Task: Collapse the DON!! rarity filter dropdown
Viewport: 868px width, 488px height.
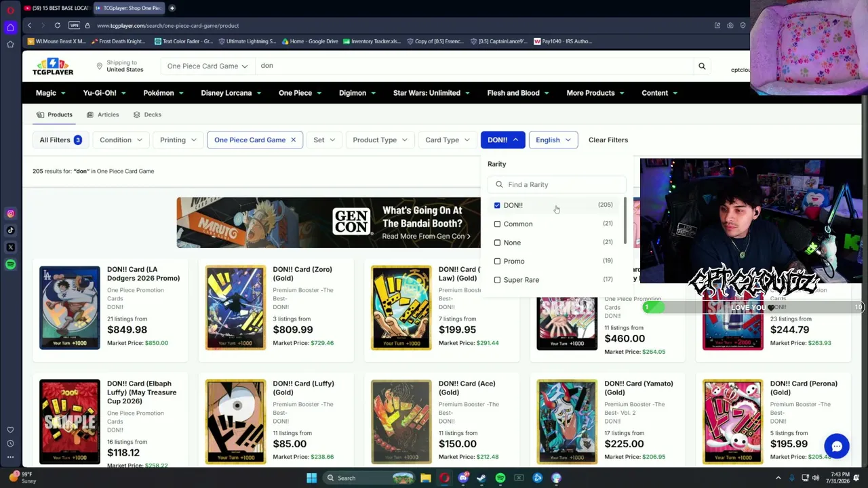Action: click(x=502, y=140)
